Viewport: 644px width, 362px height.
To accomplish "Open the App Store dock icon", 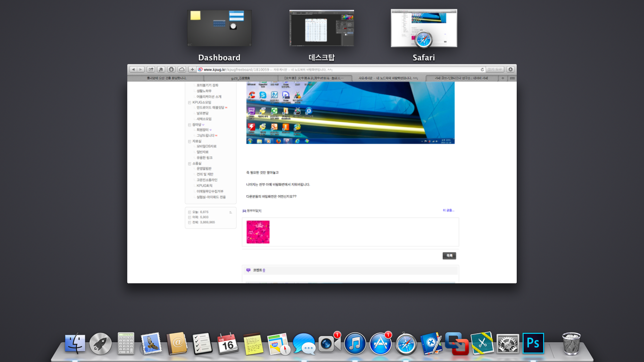I will pos(380,344).
